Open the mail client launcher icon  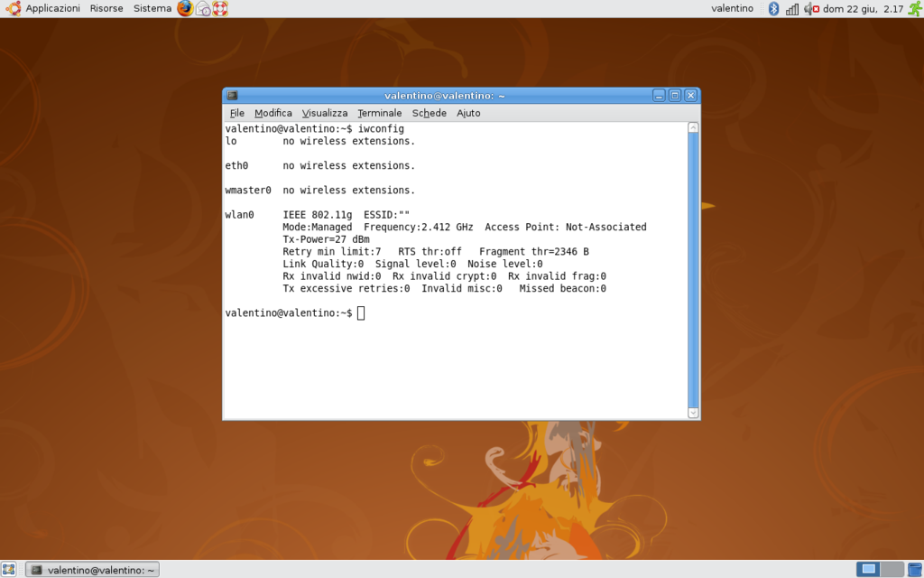click(203, 8)
